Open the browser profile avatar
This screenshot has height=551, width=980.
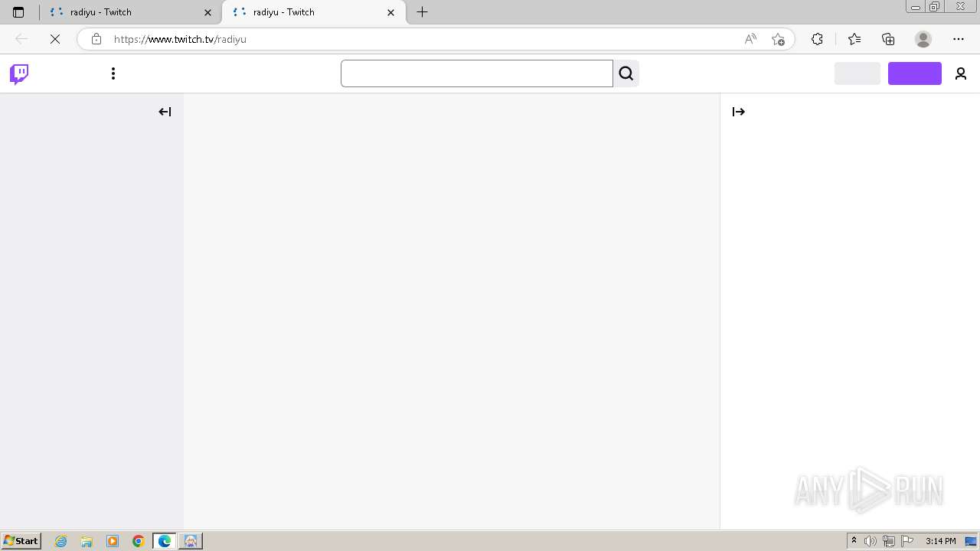pos(923,39)
